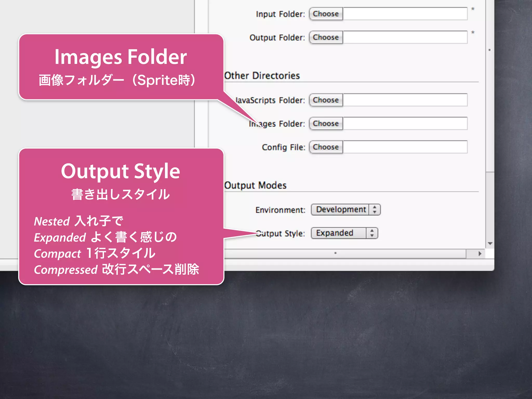The image size is (532, 399).
Task: Focus the Output Folder path field
Action: (x=405, y=37)
